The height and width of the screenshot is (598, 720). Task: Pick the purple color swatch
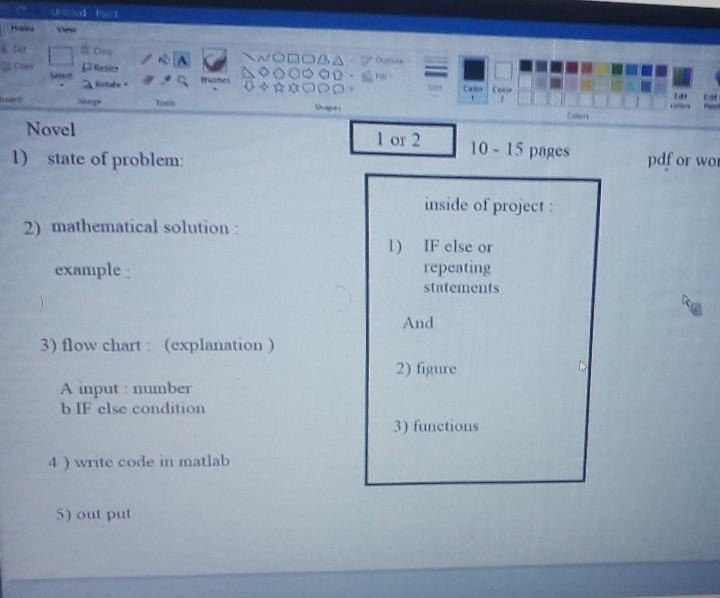pos(661,70)
